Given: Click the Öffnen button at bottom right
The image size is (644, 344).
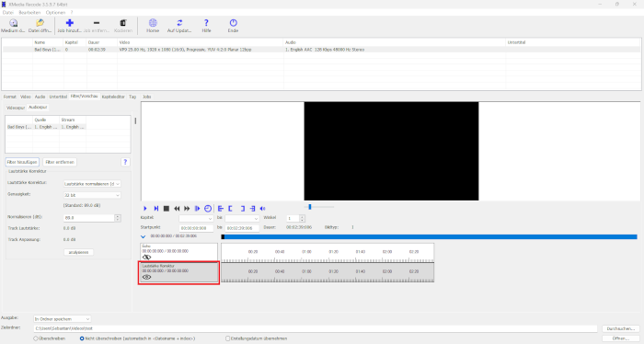Looking at the screenshot, I should 621,338.
